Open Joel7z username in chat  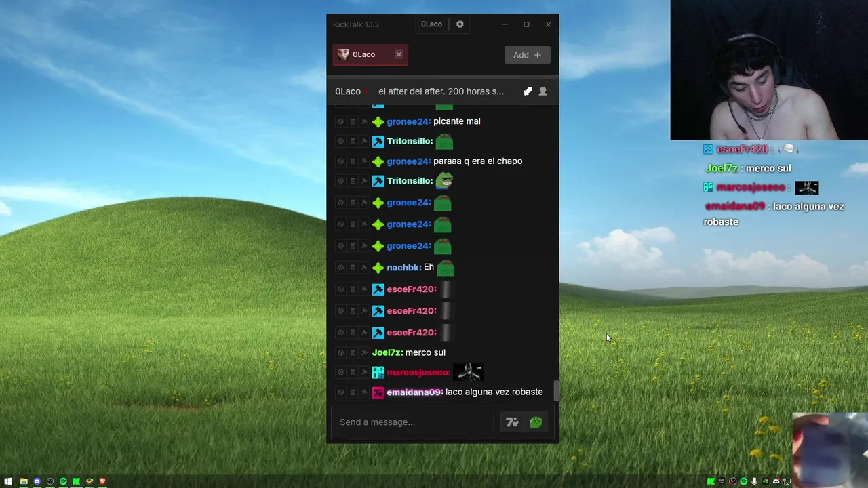pos(387,352)
